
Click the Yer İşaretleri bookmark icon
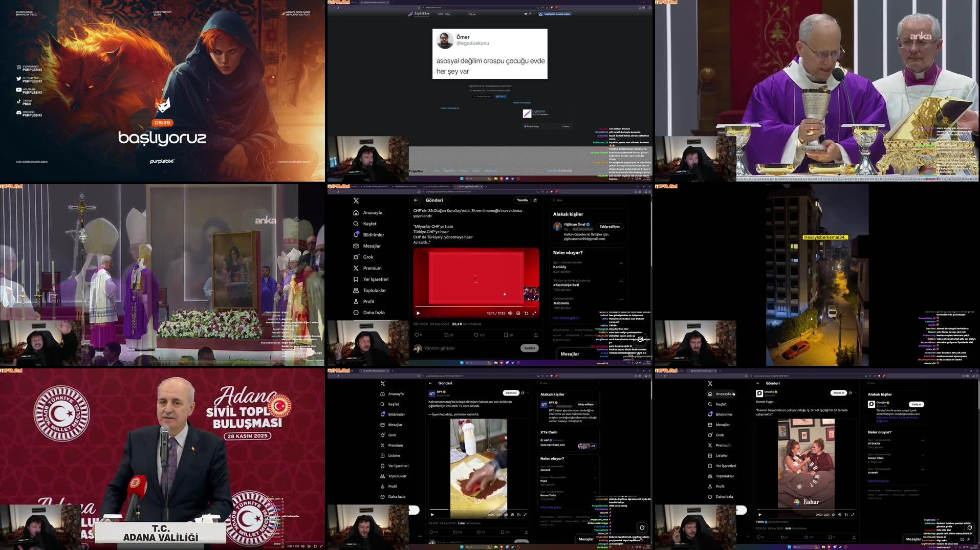[x=356, y=279]
